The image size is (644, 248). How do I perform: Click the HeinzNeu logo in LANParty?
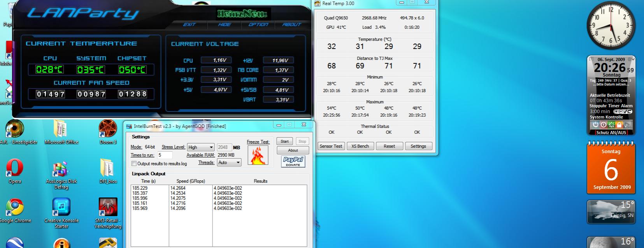click(243, 14)
